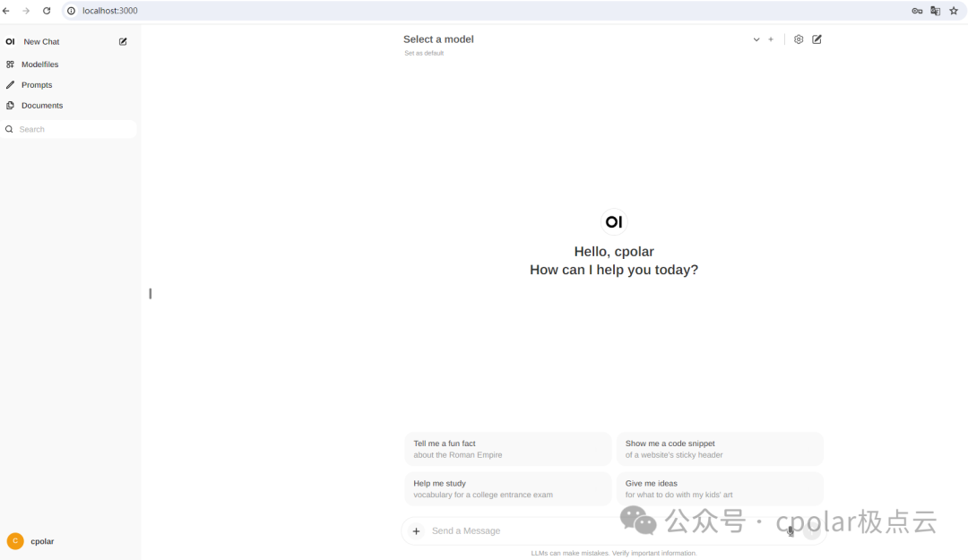Screen dimensions: 968x560
Task: Click the New Chat label
Action: click(x=41, y=41)
